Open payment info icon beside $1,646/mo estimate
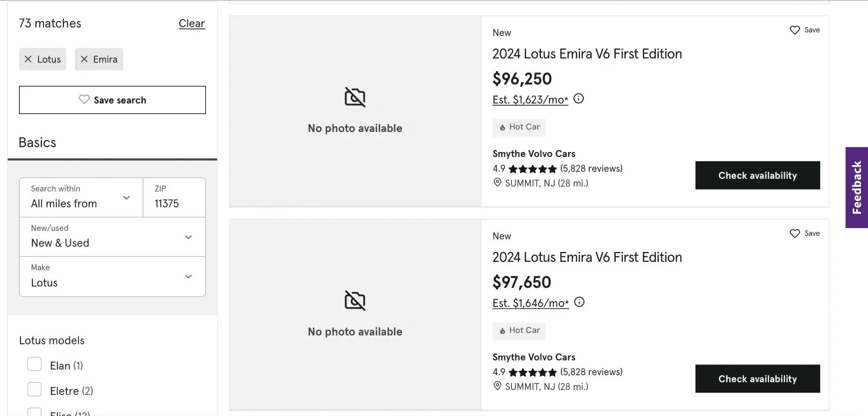The width and height of the screenshot is (868, 416). click(x=579, y=302)
